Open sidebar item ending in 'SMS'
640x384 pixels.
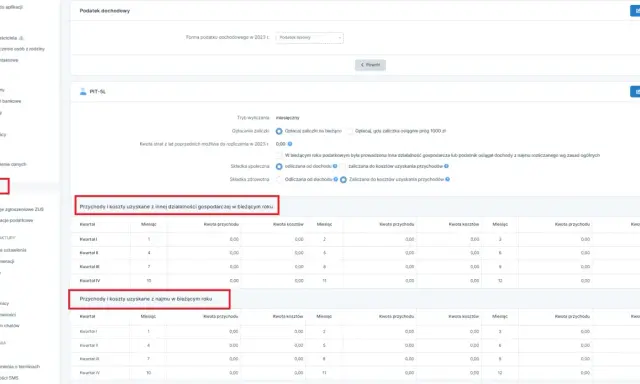(9, 378)
